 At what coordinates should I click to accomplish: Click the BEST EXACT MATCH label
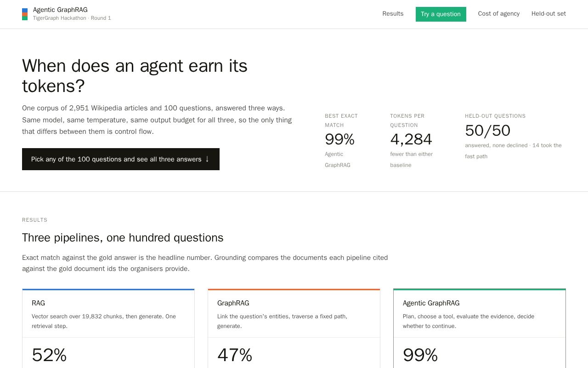pyautogui.click(x=341, y=121)
